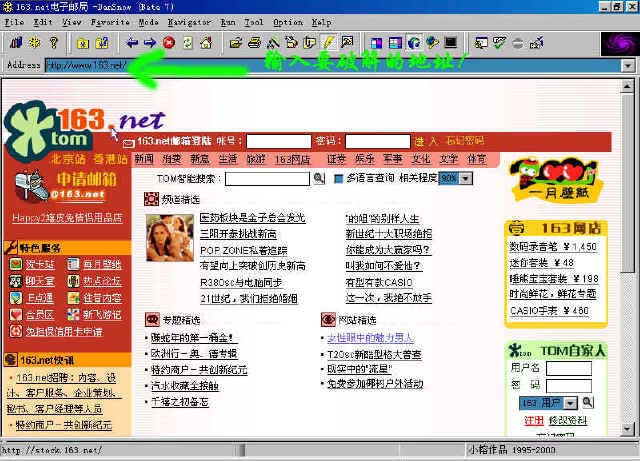Click in the 帐号 account input field
Image resolution: width=640 pixels, height=461 pixels.
pos(279,141)
